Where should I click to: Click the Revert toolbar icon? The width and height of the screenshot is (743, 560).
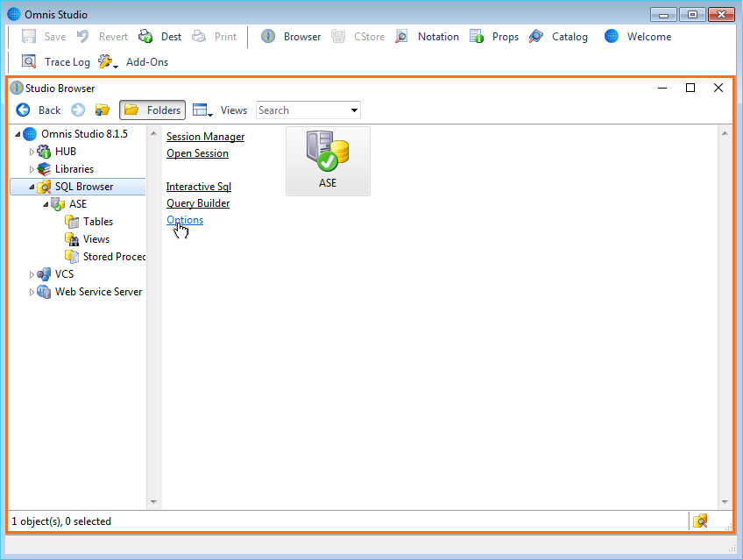pyautogui.click(x=83, y=37)
